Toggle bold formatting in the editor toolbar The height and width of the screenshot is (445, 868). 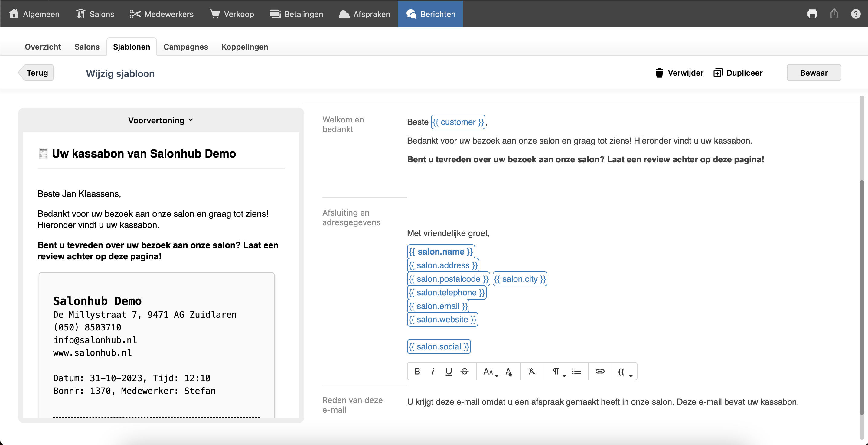pyautogui.click(x=417, y=371)
